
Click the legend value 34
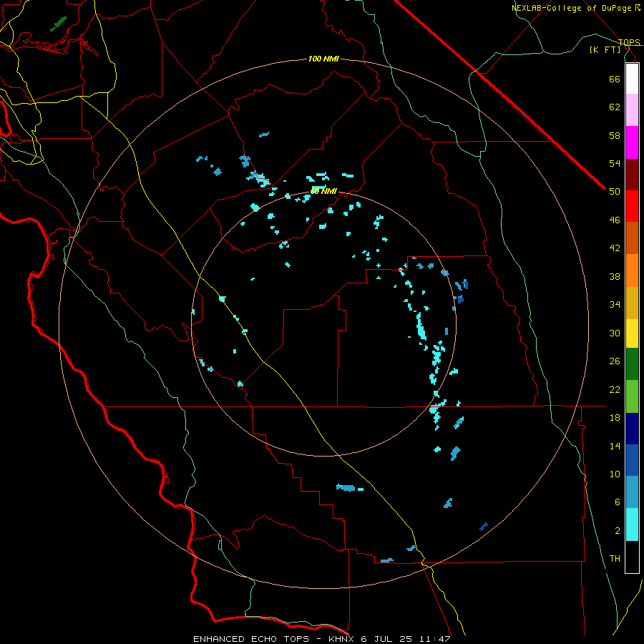pyautogui.click(x=615, y=305)
